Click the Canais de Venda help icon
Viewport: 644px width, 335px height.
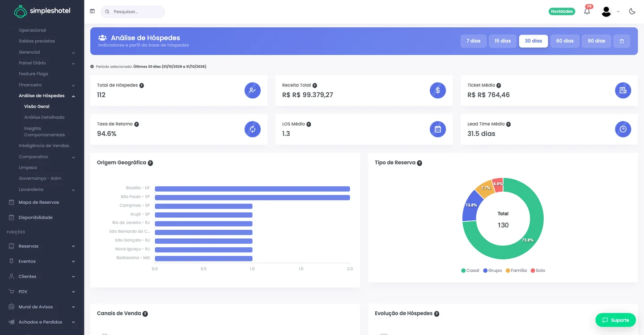pyautogui.click(x=145, y=314)
